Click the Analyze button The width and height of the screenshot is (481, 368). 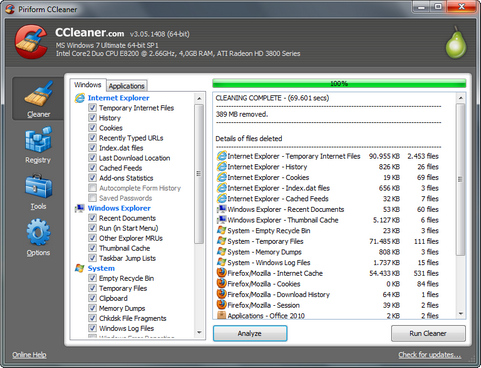[x=250, y=333]
